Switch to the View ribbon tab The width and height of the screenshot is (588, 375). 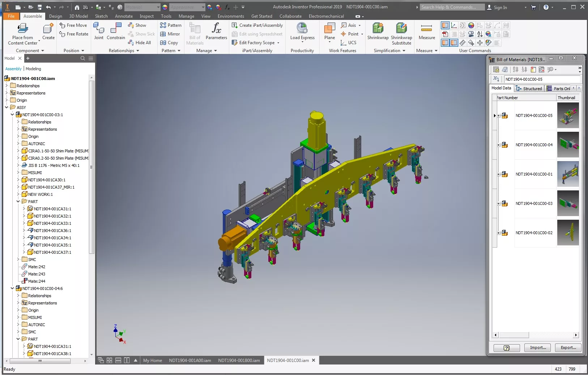(x=206, y=16)
